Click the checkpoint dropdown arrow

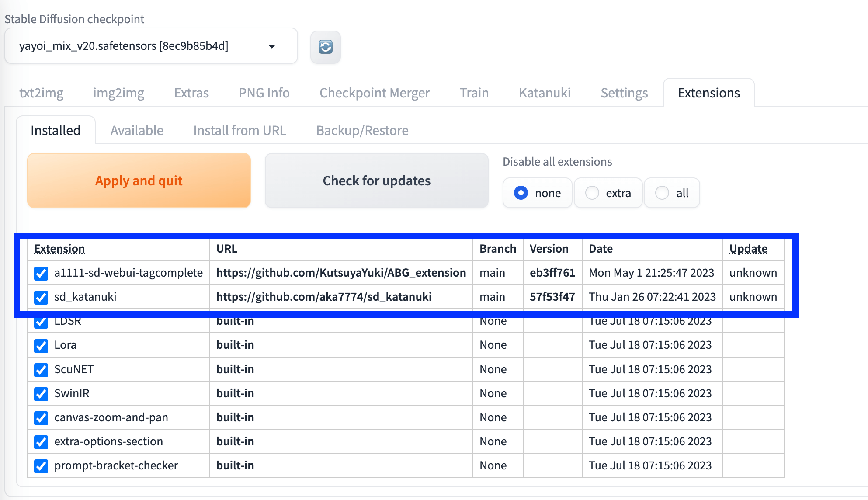coord(272,46)
